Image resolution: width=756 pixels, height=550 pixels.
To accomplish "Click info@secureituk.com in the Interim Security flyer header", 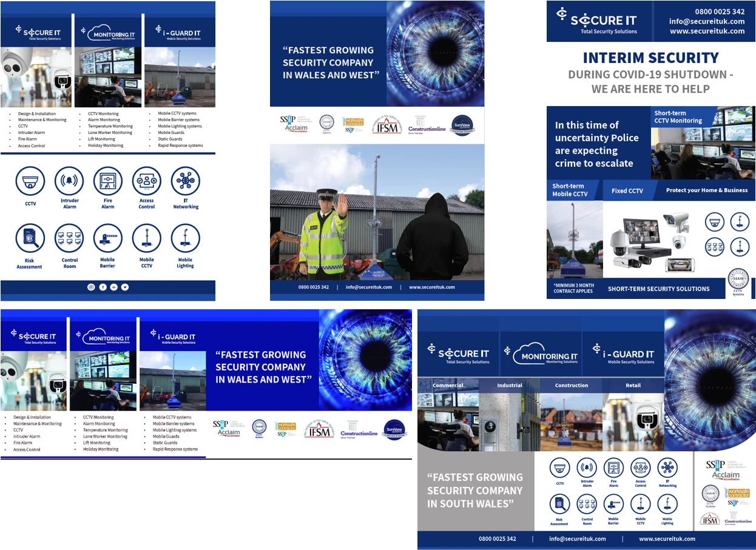I will 707,21.
